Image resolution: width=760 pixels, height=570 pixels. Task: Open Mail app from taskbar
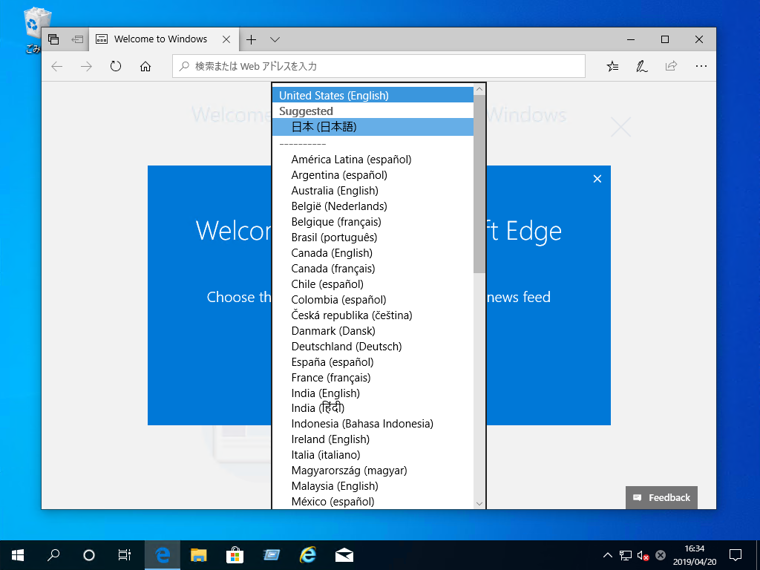(344, 555)
